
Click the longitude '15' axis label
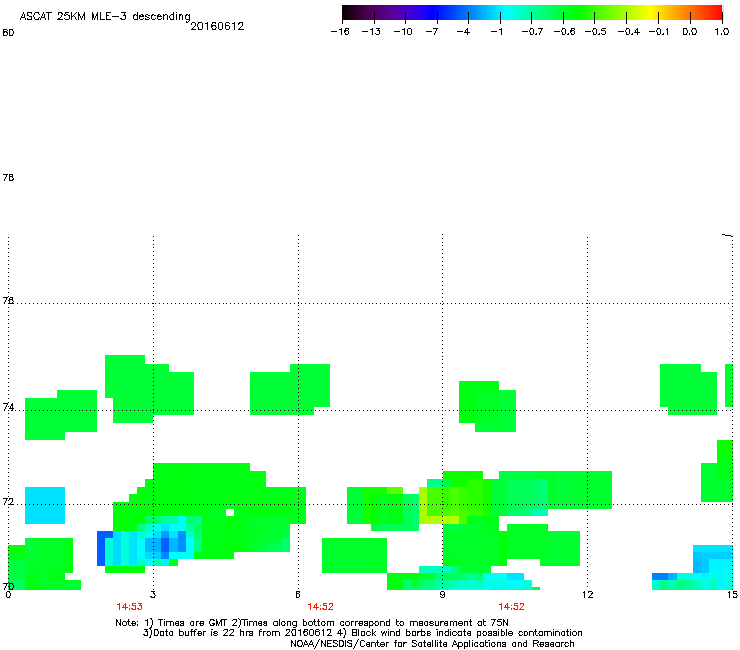732,594
